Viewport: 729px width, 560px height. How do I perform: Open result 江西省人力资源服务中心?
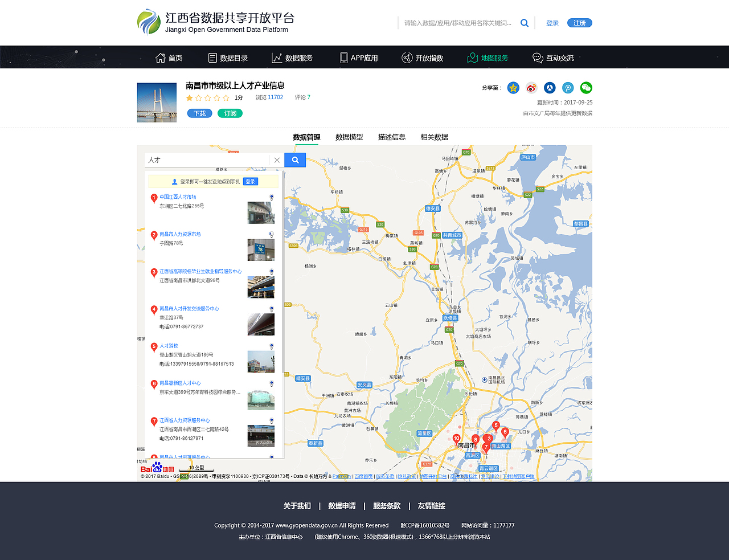pyautogui.click(x=185, y=420)
